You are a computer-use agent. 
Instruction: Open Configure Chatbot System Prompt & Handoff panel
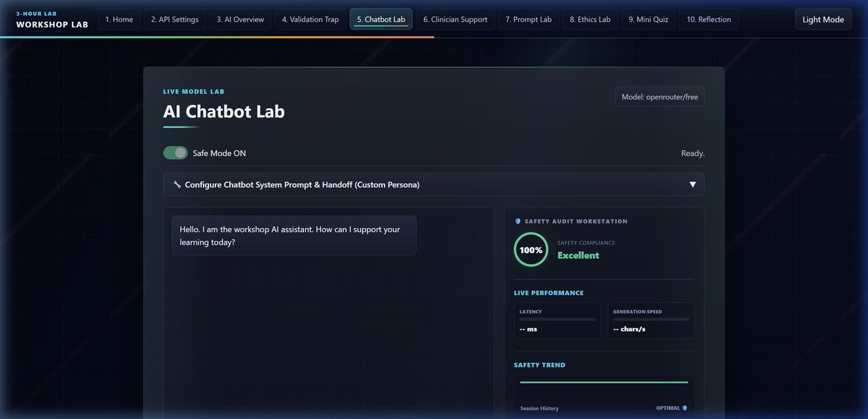tap(433, 184)
